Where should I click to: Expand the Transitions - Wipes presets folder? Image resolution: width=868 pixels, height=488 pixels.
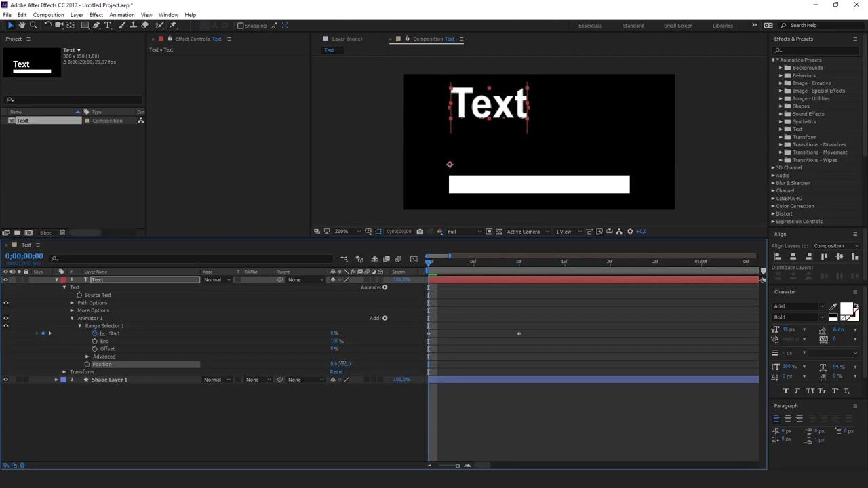(780, 160)
